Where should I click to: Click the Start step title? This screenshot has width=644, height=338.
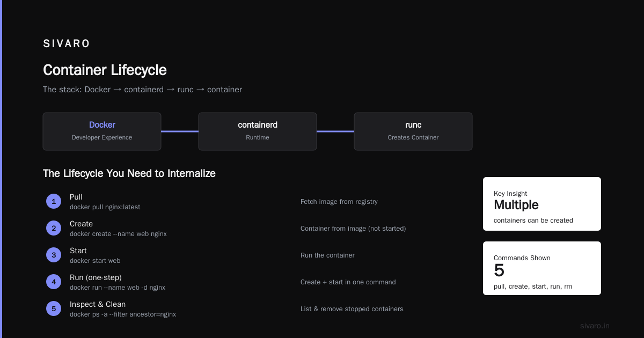(x=78, y=251)
